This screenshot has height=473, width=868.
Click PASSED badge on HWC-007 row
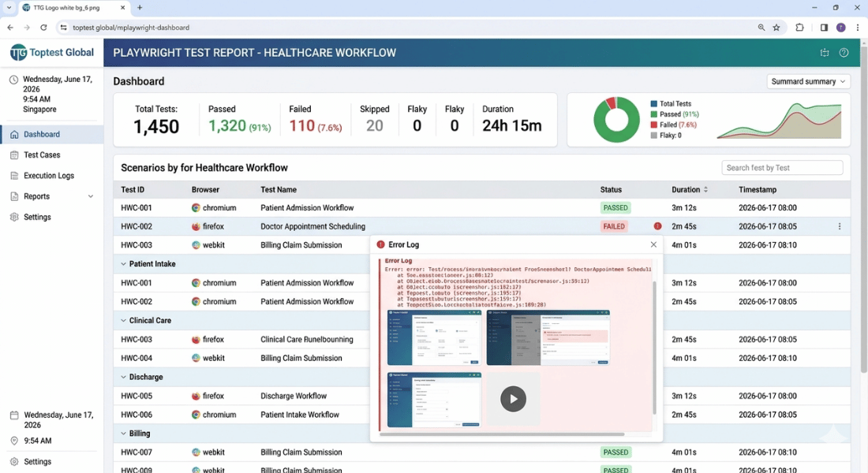[x=615, y=453]
